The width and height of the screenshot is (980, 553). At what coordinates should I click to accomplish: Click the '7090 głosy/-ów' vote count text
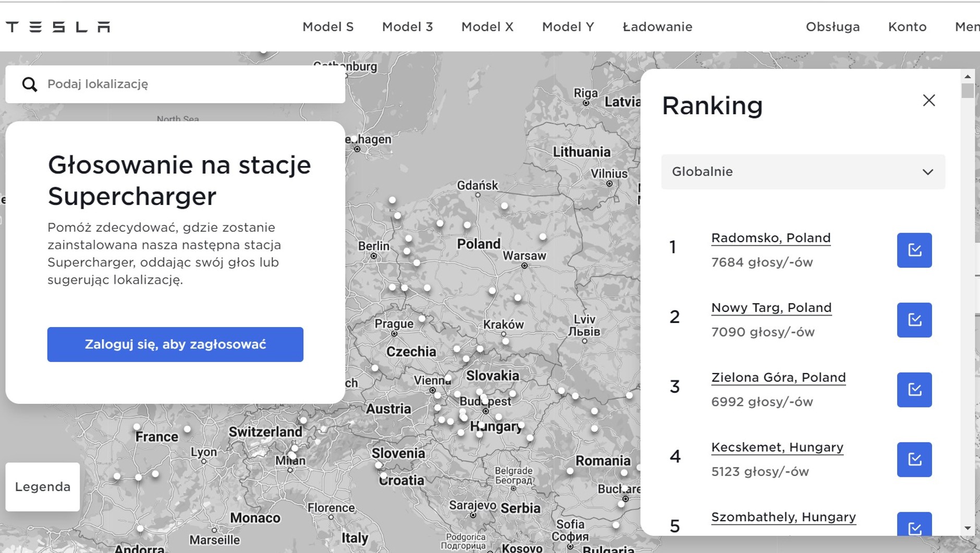(763, 332)
